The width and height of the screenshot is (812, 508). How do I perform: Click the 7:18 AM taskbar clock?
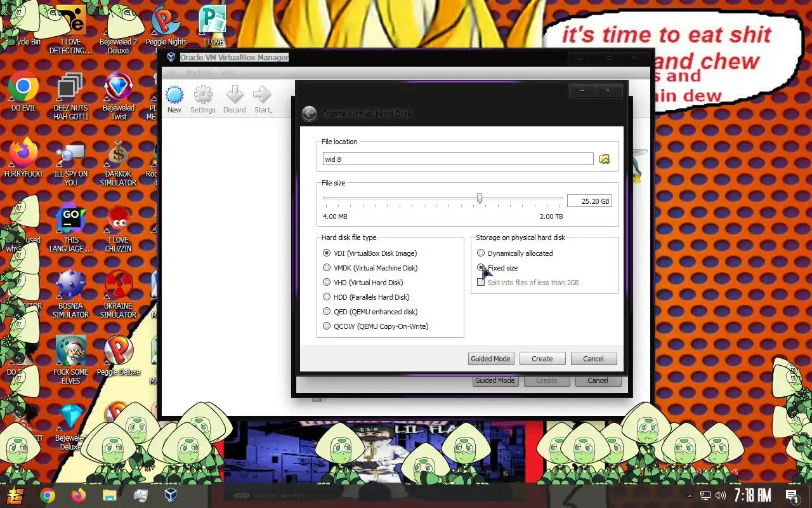tap(752, 495)
